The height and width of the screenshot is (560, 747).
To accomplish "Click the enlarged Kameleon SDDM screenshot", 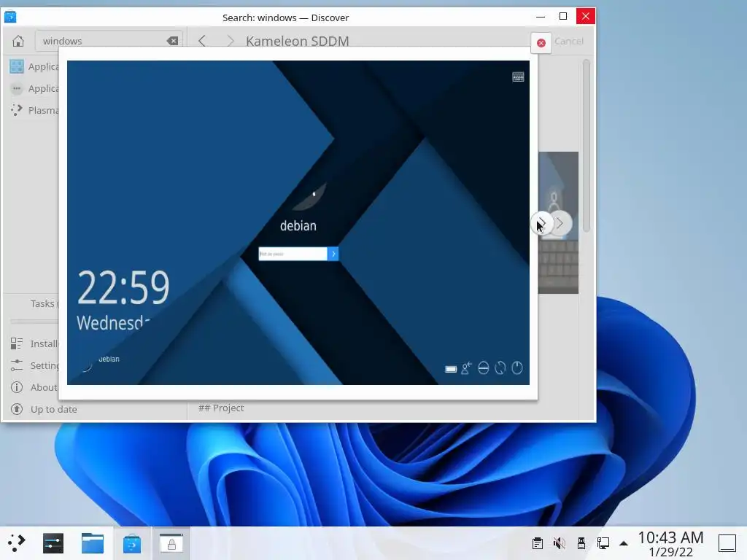I will click(298, 222).
